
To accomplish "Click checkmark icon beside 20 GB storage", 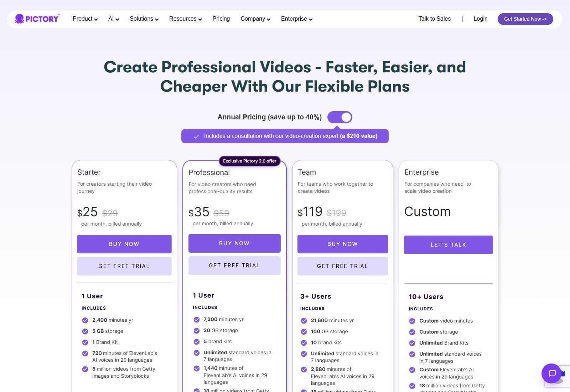I will click(197, 330).
